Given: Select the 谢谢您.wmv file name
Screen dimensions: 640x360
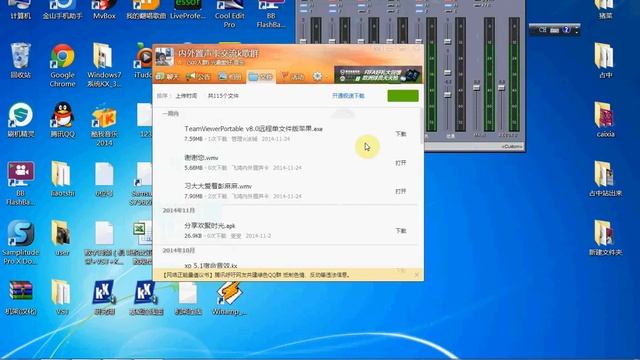Looking at the screenshot, I should (x=201, y=158).
